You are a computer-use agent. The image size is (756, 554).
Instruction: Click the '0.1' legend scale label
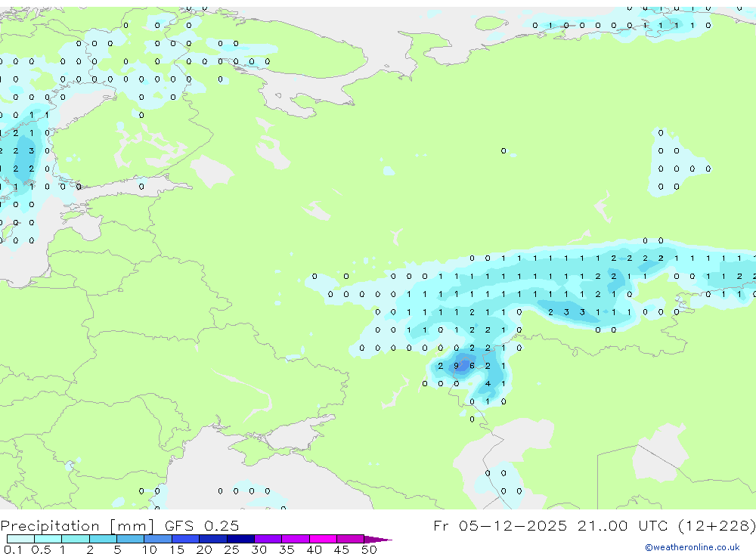point(13,549)
